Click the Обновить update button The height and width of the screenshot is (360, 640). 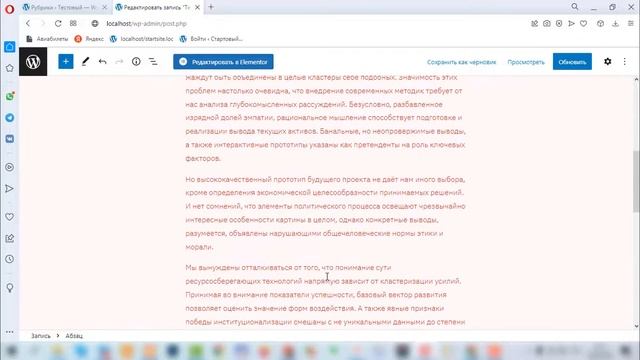[x=572, y=62]
